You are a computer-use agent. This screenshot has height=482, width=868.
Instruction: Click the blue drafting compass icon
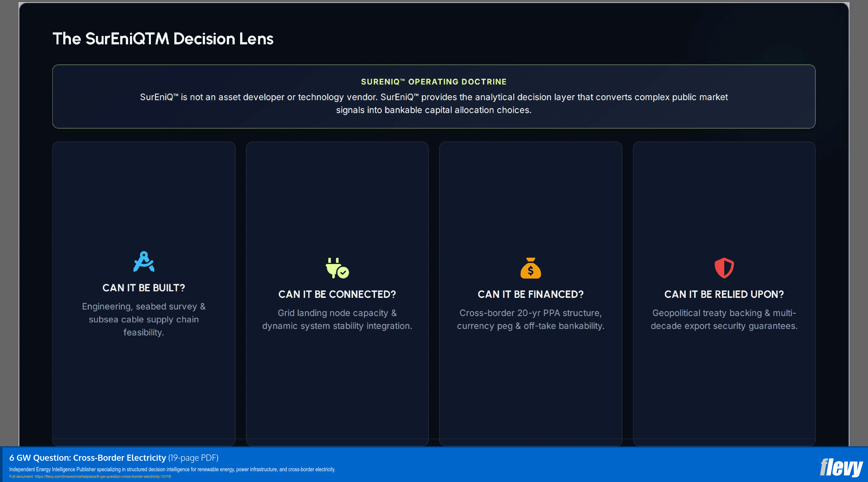pyautogui.click(x=144, y=262)
